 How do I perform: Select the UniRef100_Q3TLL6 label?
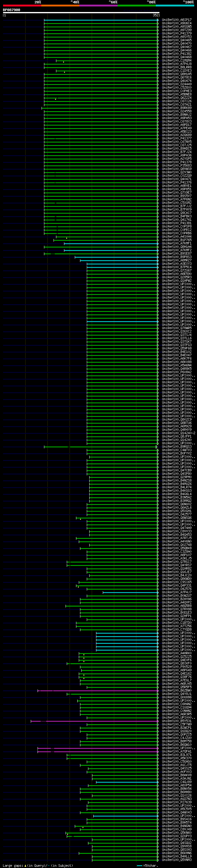click(176, 338)
